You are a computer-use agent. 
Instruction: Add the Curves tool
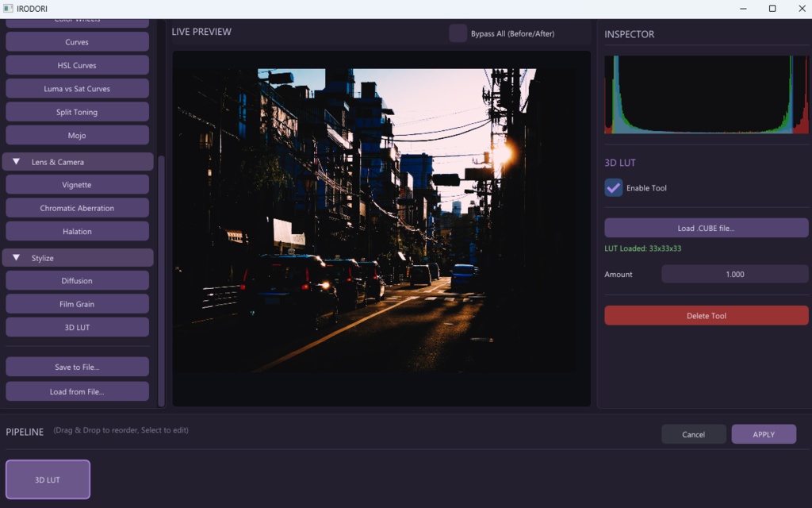[x=77, y=42]
